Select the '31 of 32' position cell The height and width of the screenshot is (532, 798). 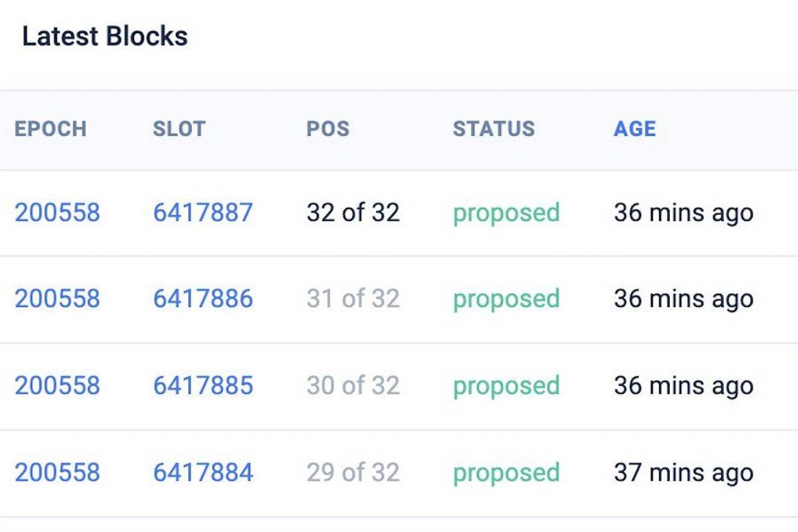coord(353,299)
